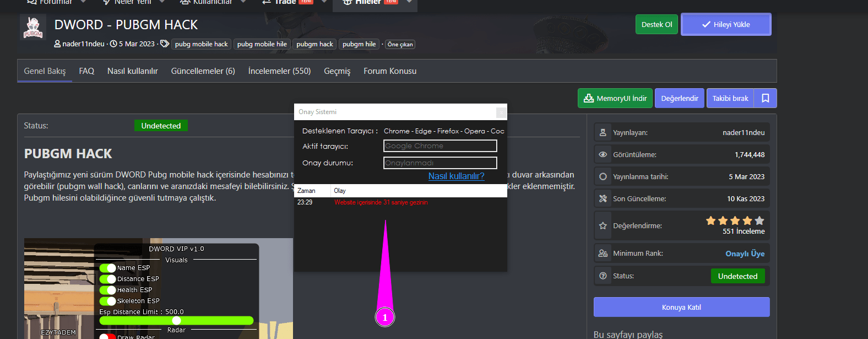Click the Minimum Rank users icon
Screen dimensions: 868x339
tap(603, 253)
